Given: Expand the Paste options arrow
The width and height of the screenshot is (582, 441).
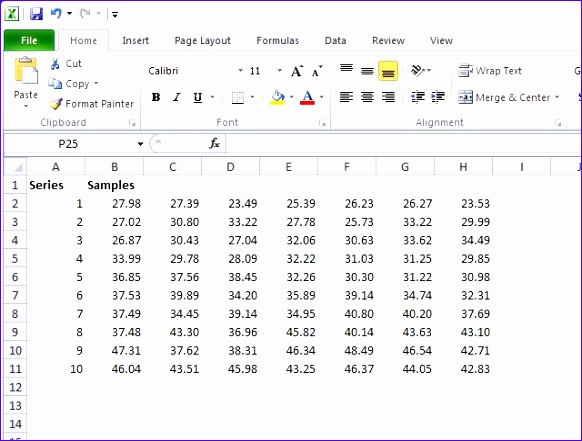Looking at the screenshot, I should 26,107.
